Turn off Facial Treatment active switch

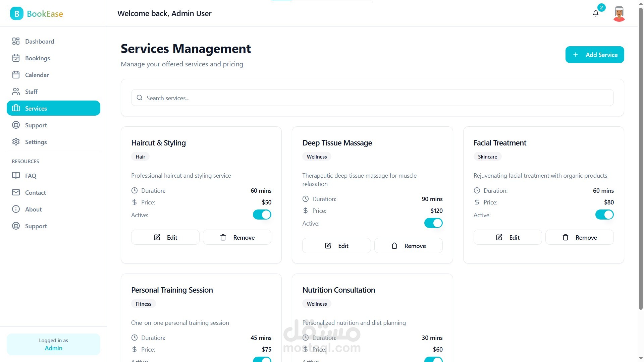pyautogui.click(x=604, y=215)
